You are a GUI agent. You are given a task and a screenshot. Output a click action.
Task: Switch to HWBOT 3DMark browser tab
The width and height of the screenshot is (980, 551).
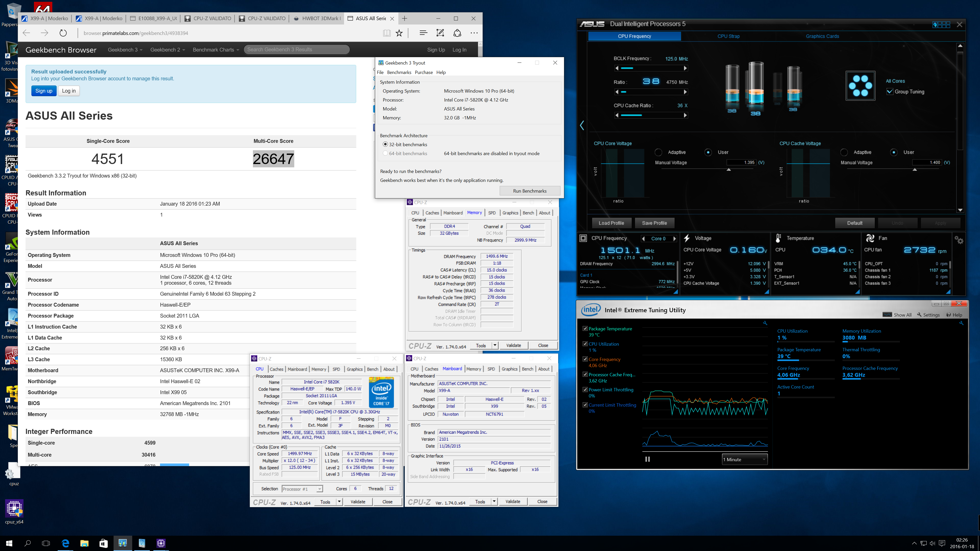tap(317, 18)
